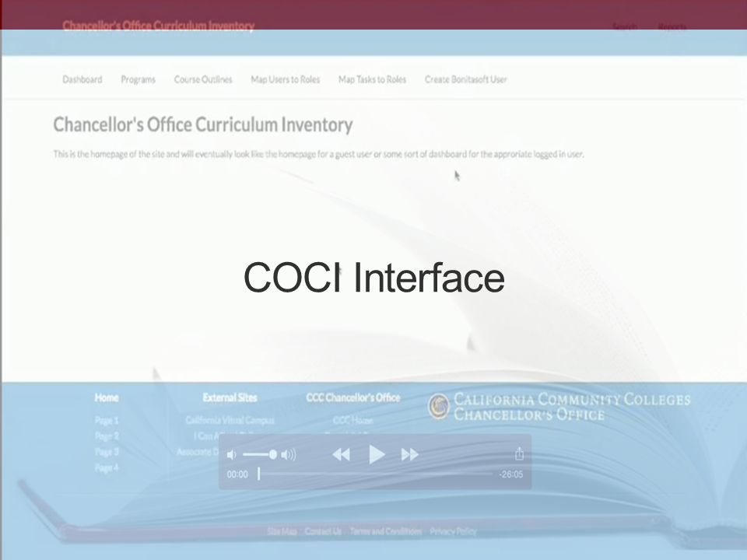Screen dimensions: 747x560
Task: Open California Virtual Campus footer link
Action: 230,420
